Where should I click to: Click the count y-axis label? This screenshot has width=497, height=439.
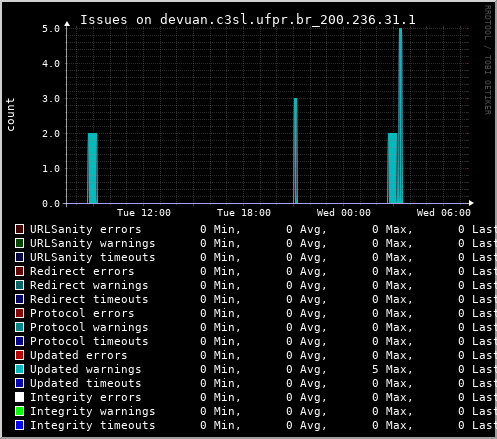[10, 114]
